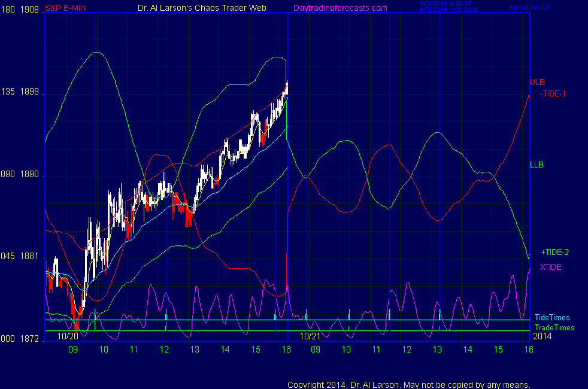Click hour label '12' in the 10/20 session
The image size is (588, 389).
[x=164, y=350]
